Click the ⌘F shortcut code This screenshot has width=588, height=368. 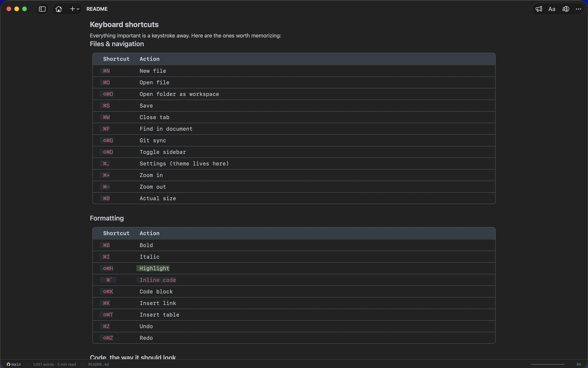pos(106,129)
